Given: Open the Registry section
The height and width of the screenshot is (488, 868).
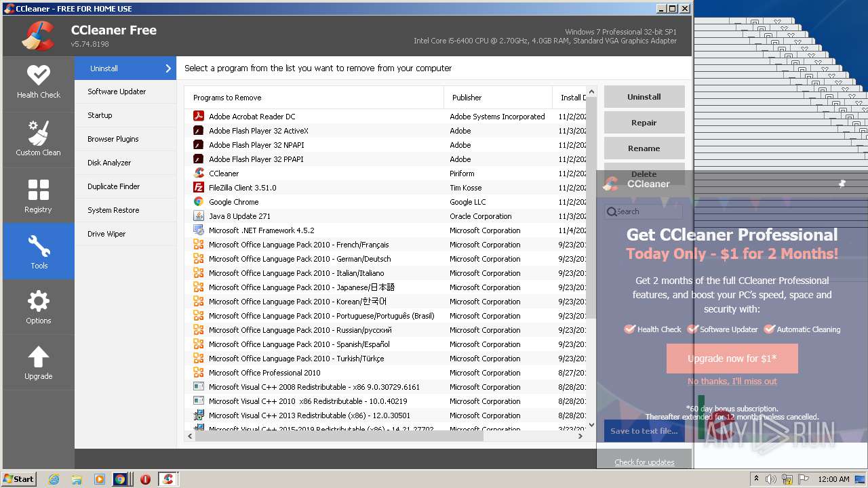Looking at the screenshot, I should point(39,196).
